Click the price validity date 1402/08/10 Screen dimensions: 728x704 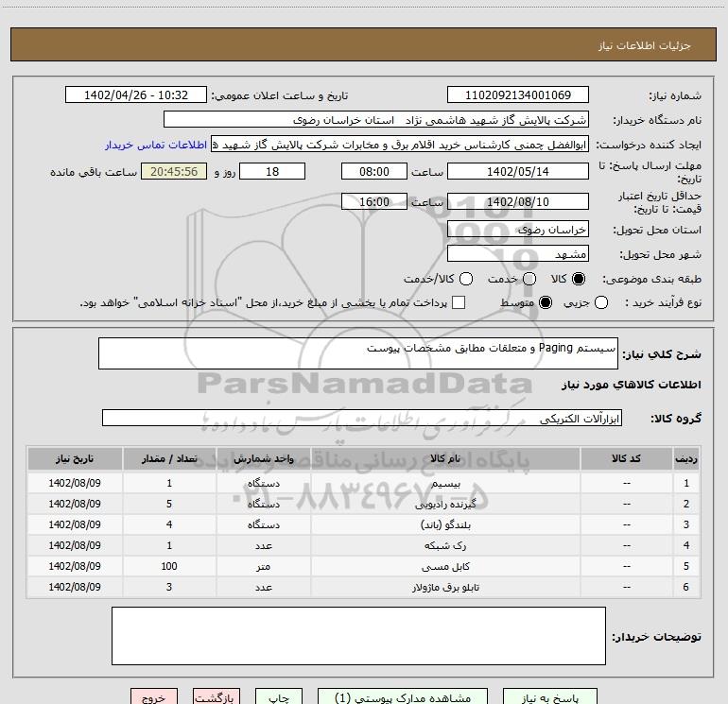(518, 201)
